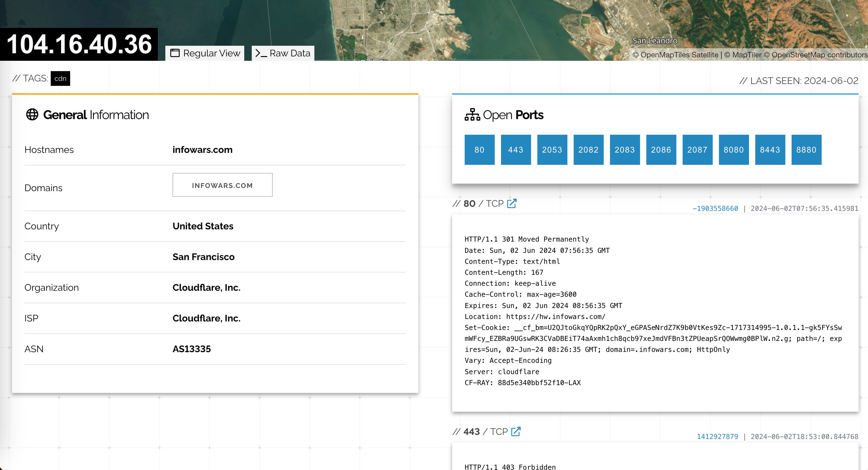Open port 80 external link icon
Viewport: 868px width, 470px height.
[512, 203]
